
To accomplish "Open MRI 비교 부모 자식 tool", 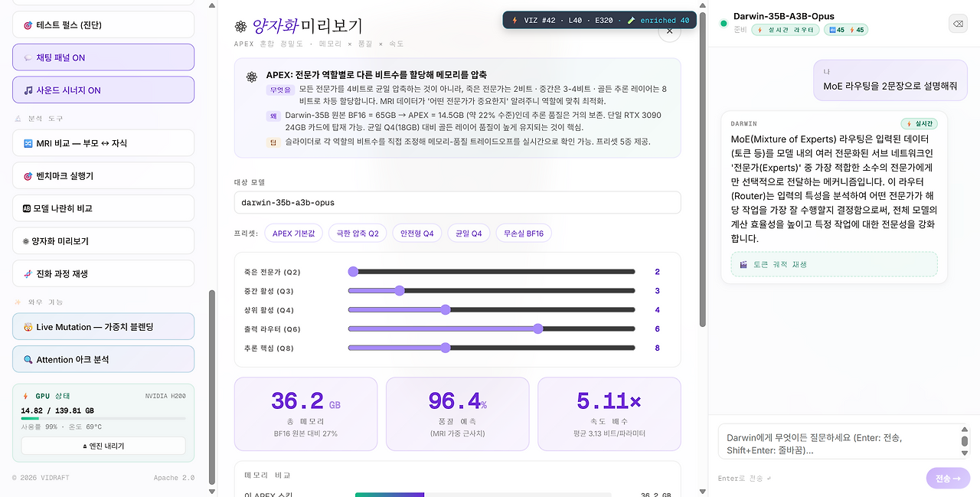I will click(103, 143).
